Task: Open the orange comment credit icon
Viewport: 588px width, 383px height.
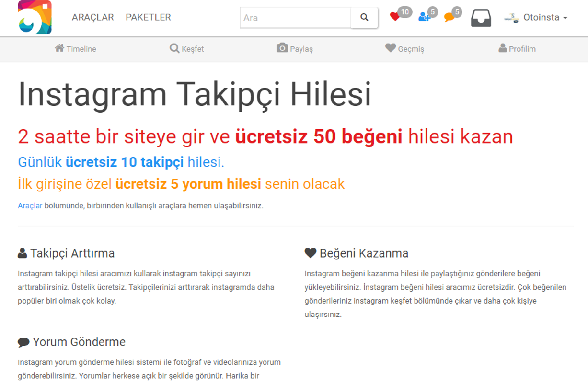Action: pyautogui.click(x=449, y=18)
